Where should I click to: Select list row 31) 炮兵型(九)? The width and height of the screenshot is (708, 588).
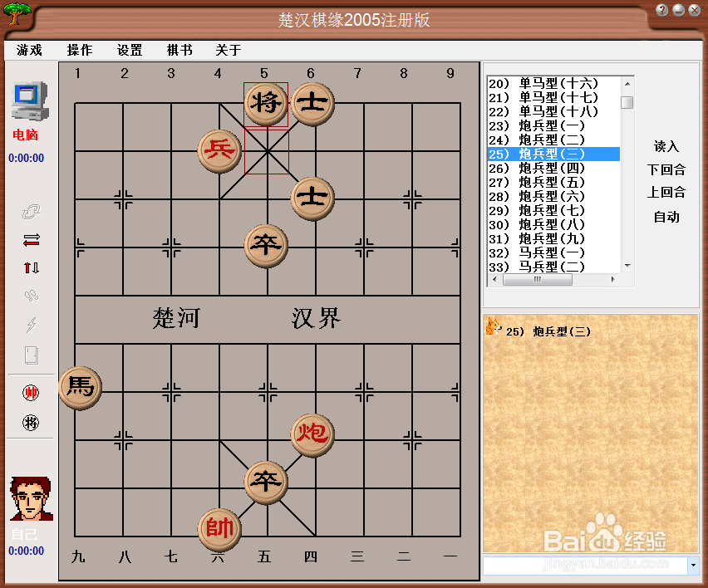point(554,238)
